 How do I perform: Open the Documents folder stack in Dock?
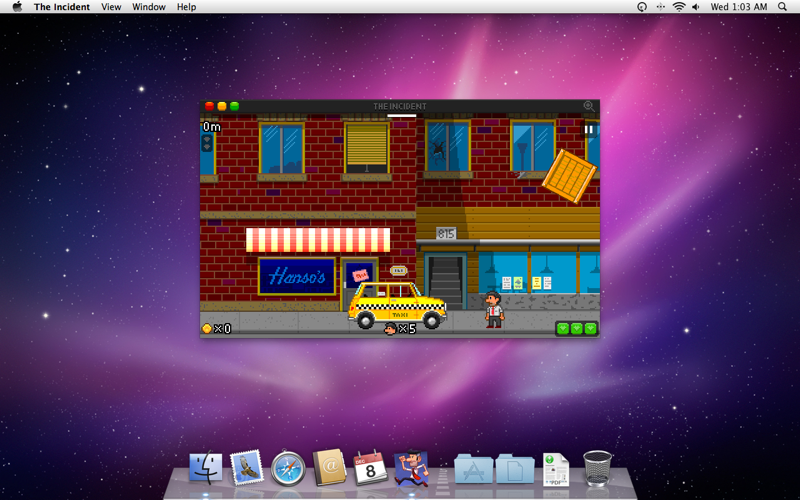coord(515,468)
